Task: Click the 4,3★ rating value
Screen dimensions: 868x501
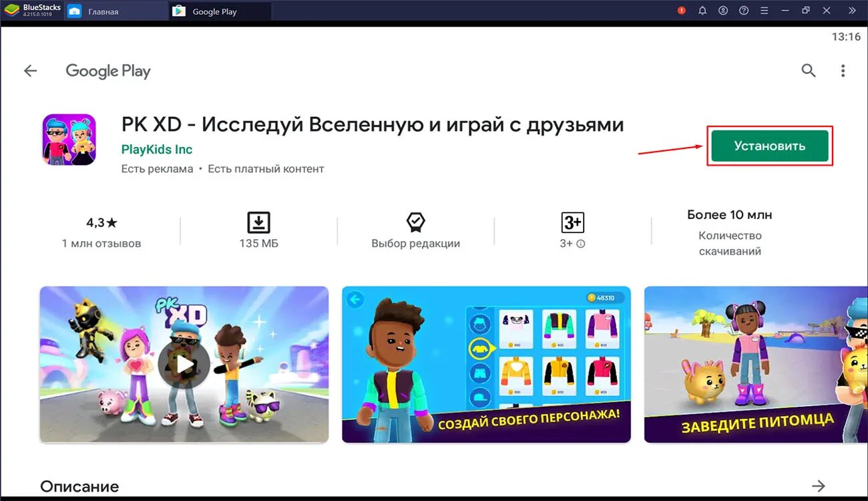Action: coord(101,222)
